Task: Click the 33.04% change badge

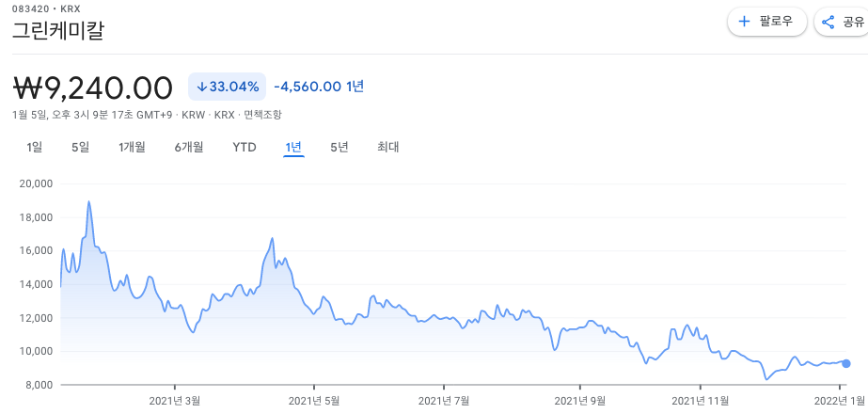Action: (227, 87)
